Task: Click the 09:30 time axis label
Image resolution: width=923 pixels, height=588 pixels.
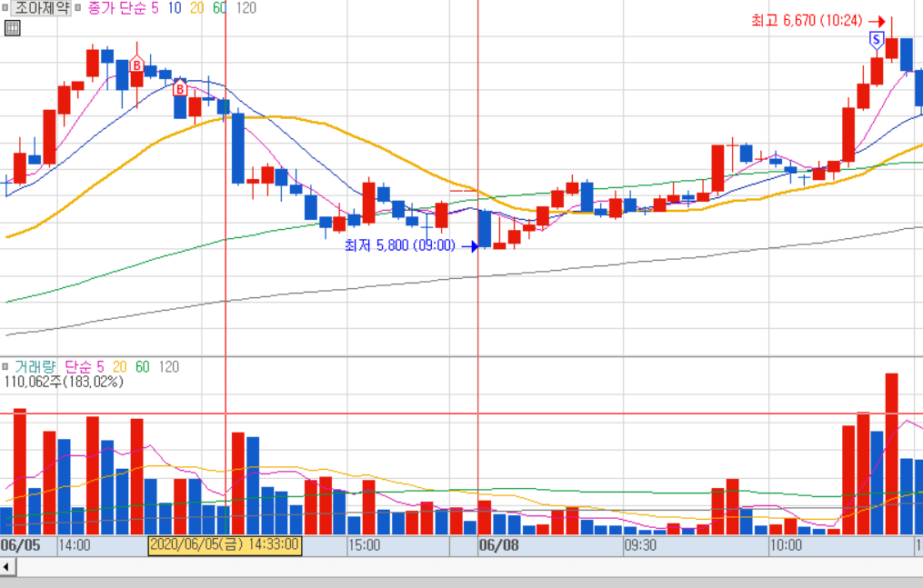Action: coord(640,545)
